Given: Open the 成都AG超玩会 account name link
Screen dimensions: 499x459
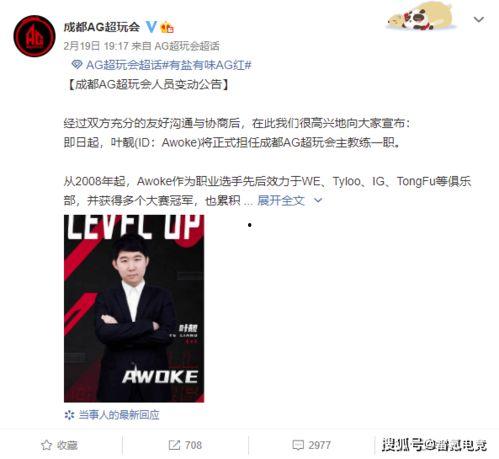Looking at the screenshot, I should 102,27.
